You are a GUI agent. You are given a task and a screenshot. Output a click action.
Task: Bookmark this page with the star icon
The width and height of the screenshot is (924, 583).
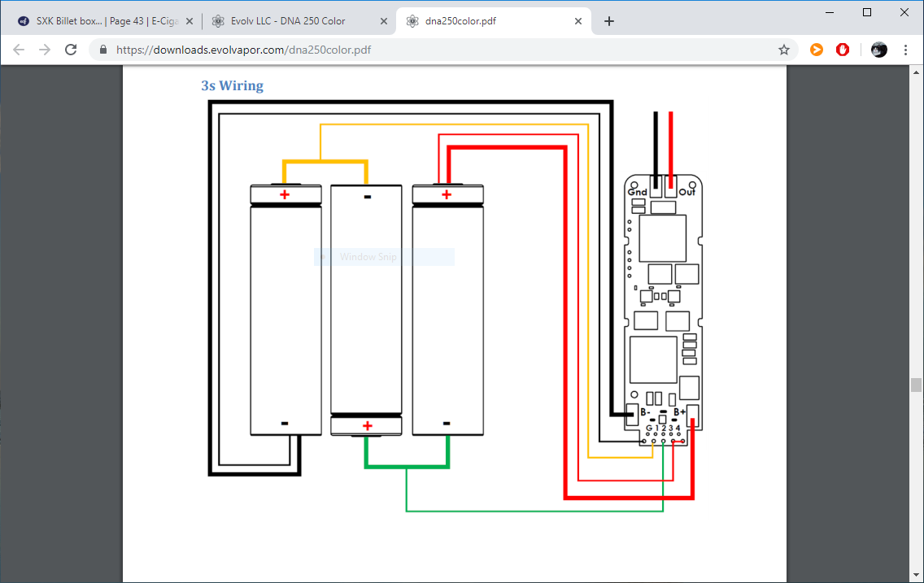click(x=784, y=50)
